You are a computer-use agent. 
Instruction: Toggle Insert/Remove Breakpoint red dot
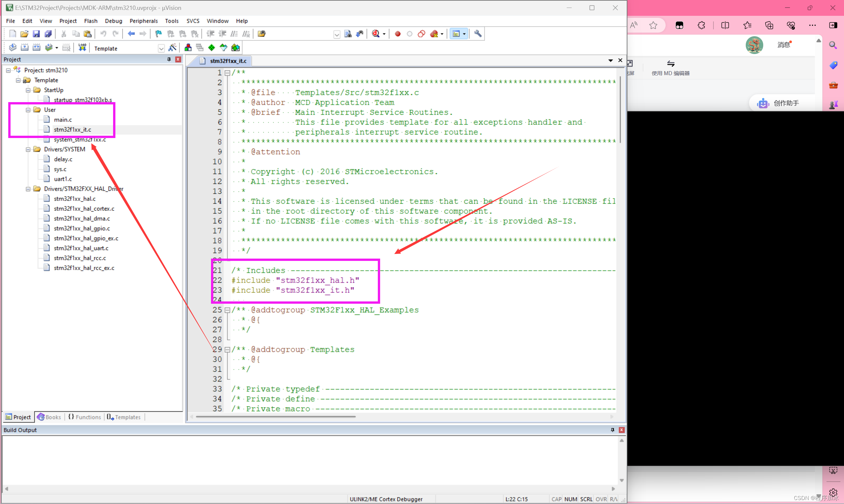click(398, 34)
